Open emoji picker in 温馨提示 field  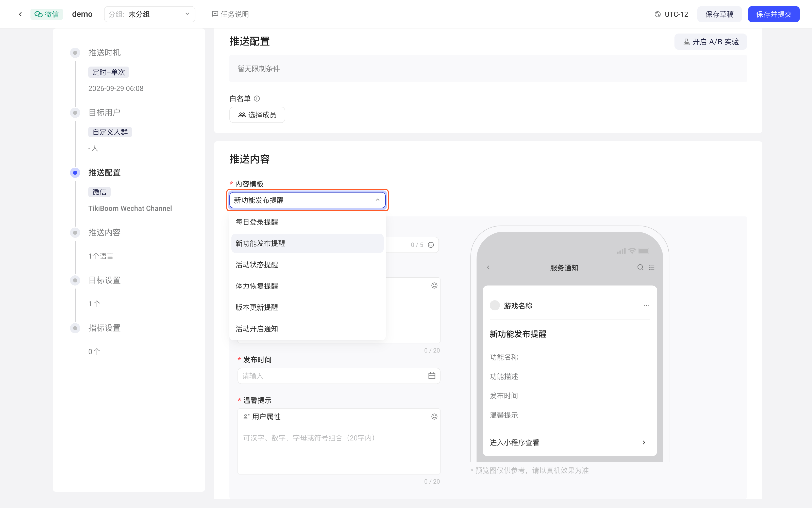(434, 417)
